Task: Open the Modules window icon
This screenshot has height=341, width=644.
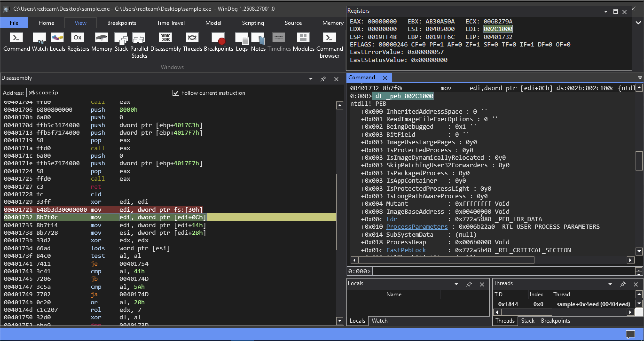Action: coord(303,42)
